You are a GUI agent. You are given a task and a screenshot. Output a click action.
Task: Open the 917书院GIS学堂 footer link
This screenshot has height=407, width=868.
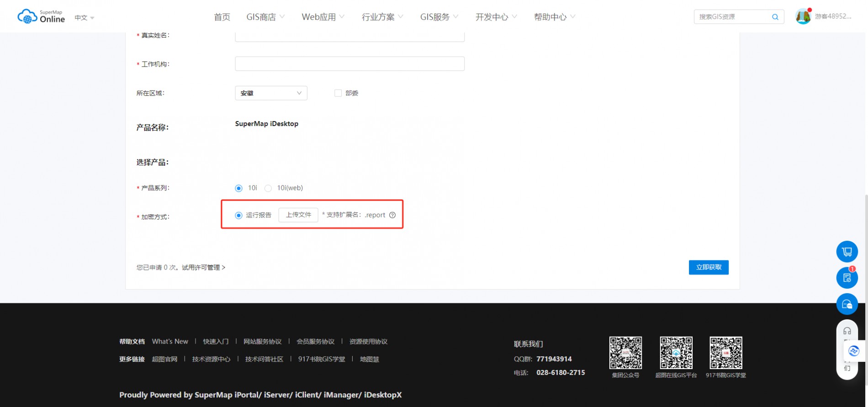pyautogui.click(x=322, y=359)
